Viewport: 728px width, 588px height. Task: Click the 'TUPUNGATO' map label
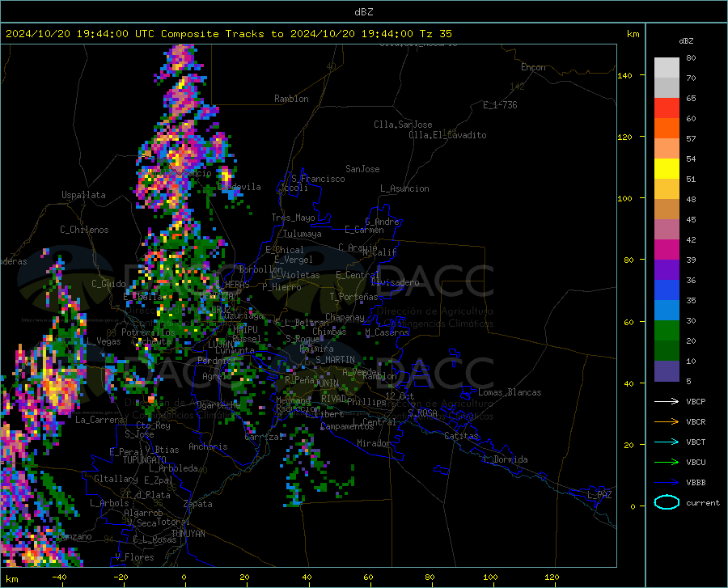coord(145,460)
